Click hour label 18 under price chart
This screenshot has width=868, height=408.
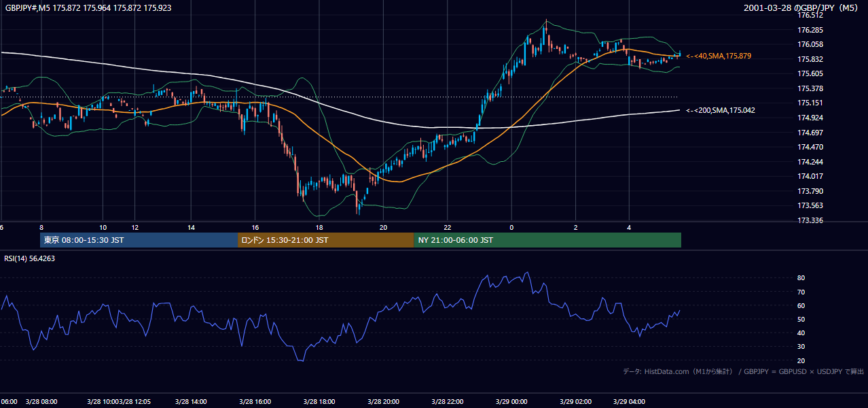point(319,227)
